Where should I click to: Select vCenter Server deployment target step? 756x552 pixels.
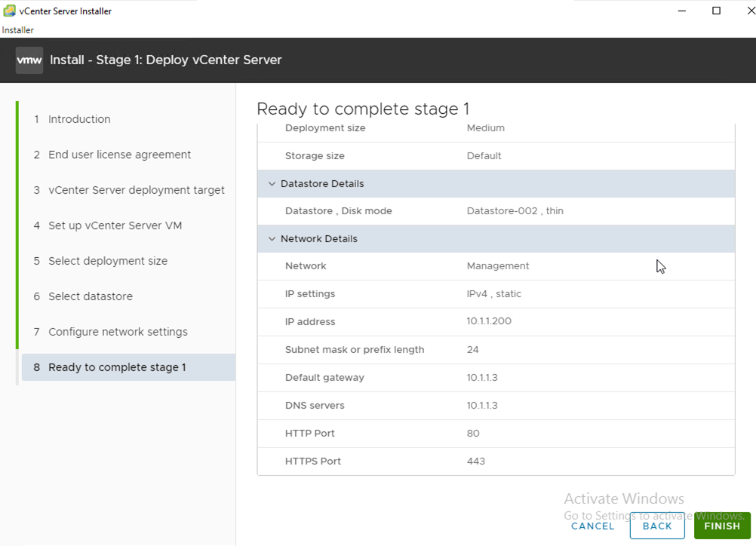(136, 190)
